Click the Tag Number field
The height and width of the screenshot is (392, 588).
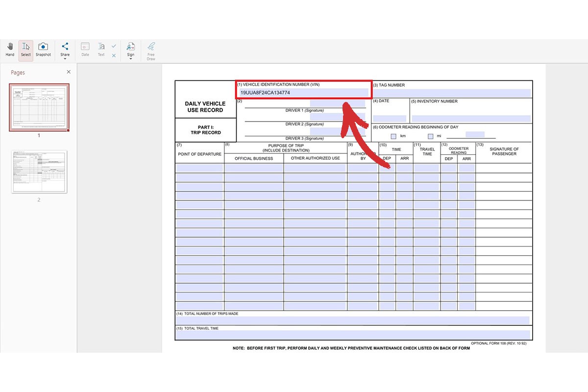pyautogui.click(x=452, y=93)
